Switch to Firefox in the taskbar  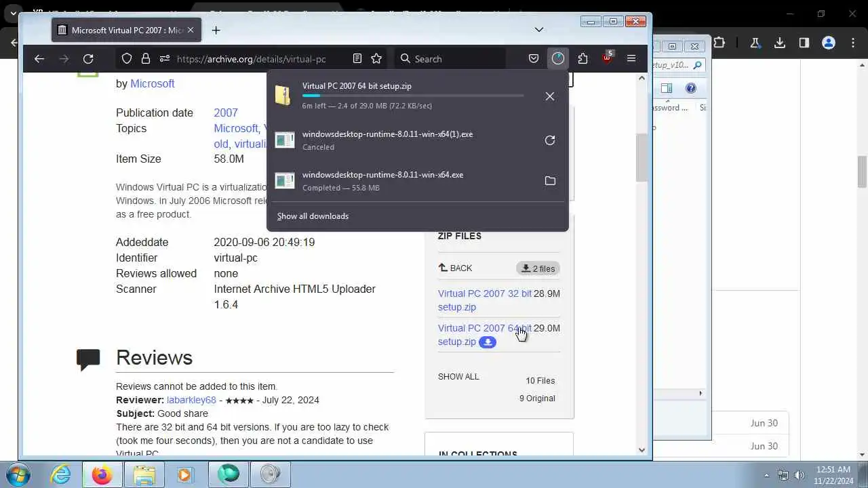click(x=102, y=474)
